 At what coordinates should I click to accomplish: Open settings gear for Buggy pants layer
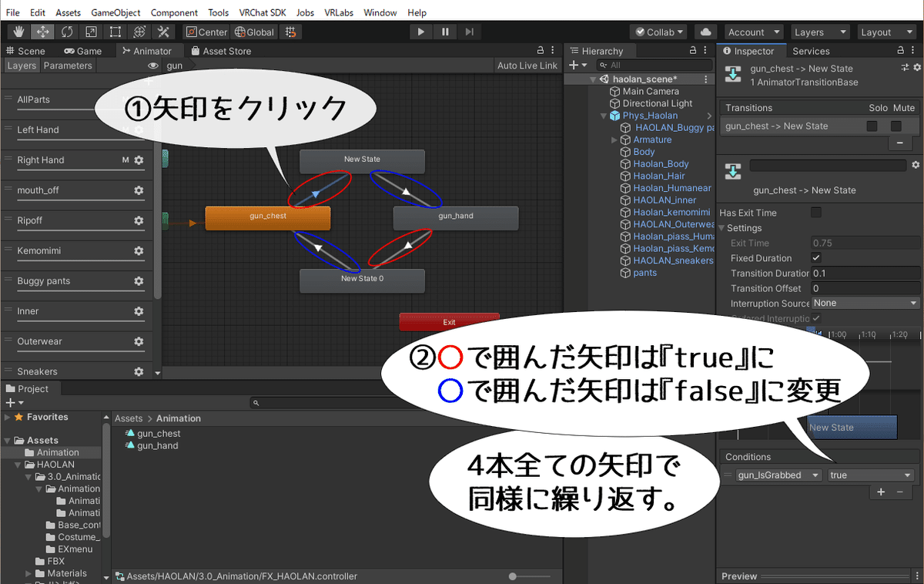(x=139, y=281)
